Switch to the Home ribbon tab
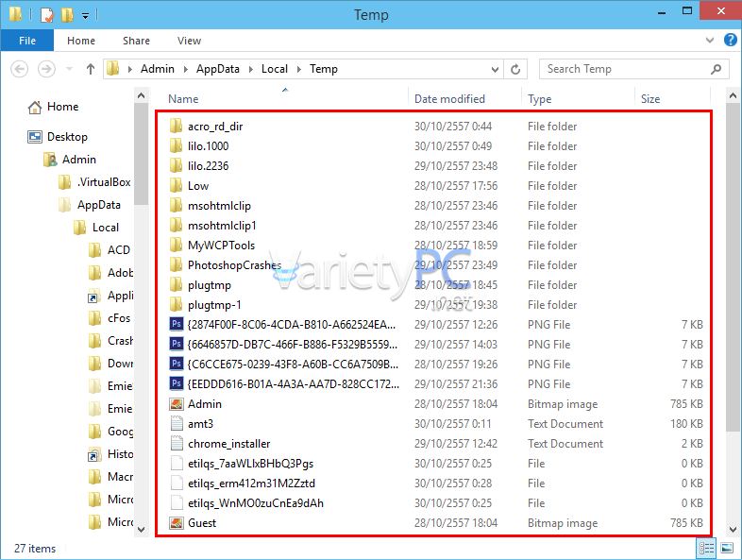Screen dimensions: 742x560 pos(81,41)
